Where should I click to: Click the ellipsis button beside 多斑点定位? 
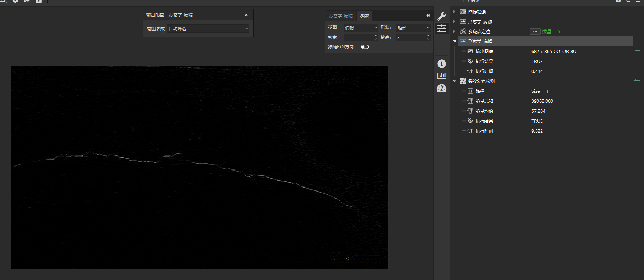(535, 32)
